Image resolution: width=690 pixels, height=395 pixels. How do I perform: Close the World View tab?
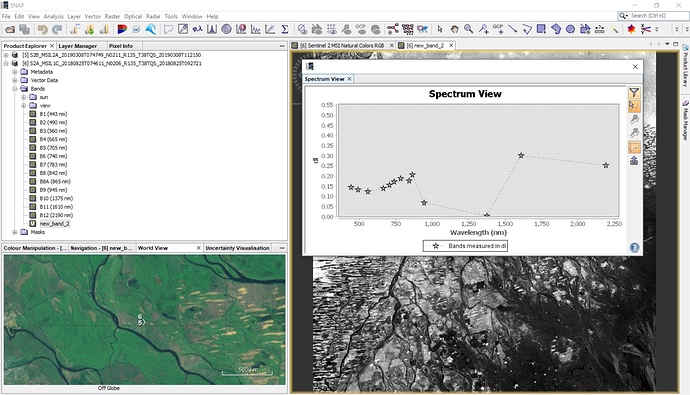point(198,248)
